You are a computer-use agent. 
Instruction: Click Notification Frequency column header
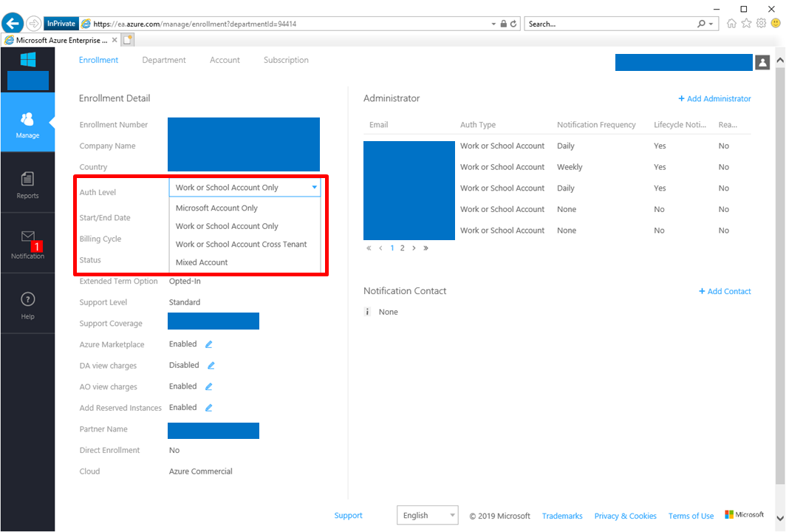tap(596, 125)
